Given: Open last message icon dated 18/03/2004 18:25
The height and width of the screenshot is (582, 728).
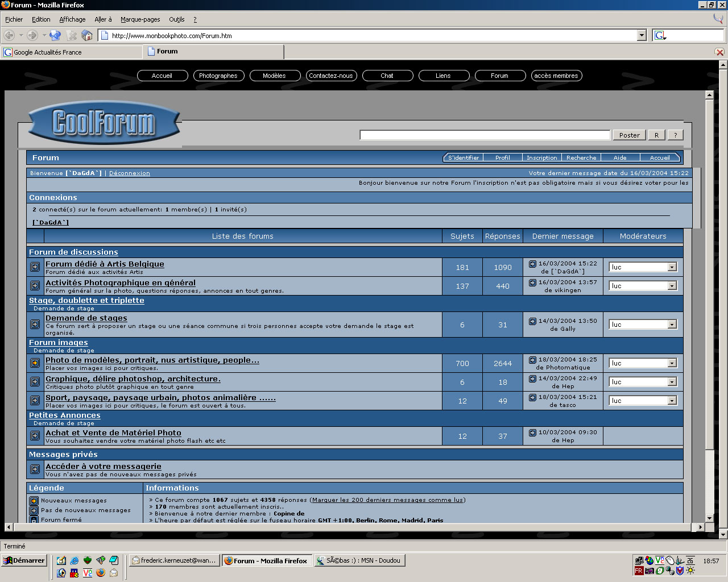Looking at the screenshot, I should point(532,360).
